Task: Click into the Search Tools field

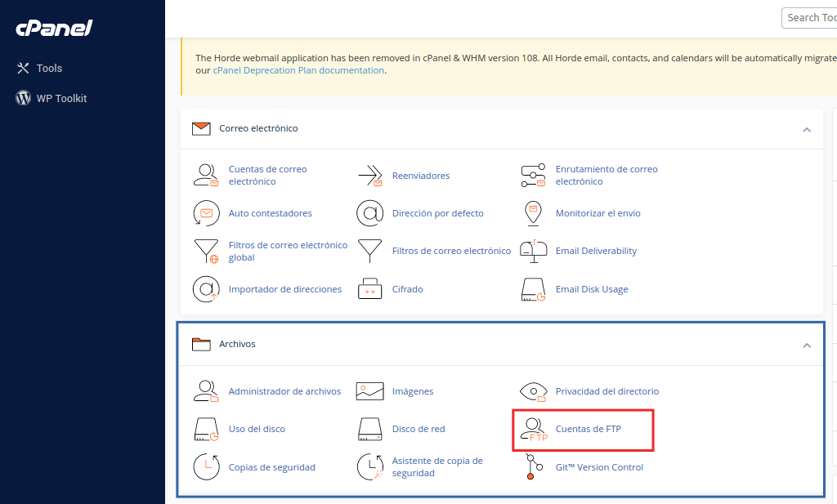Action: (x=809, y=18)
